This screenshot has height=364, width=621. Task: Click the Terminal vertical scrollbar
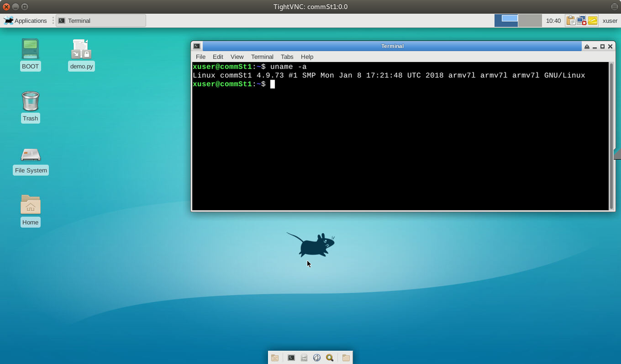(x=611, y=136)
